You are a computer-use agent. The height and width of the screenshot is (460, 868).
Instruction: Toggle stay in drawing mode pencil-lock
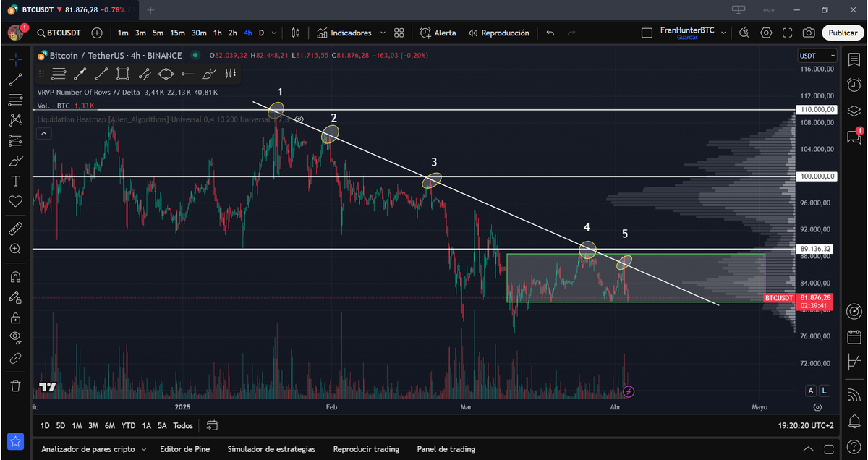(15, 297)
